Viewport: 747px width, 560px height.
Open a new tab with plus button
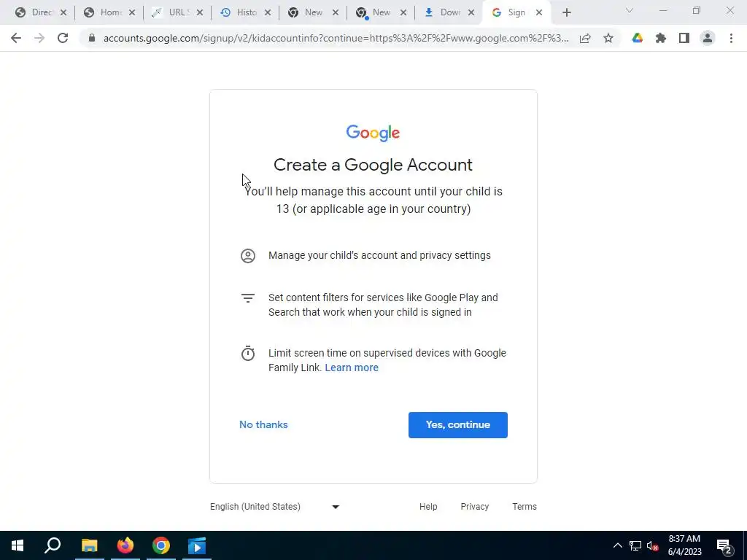pyautogui.click(x=566, y=13)
